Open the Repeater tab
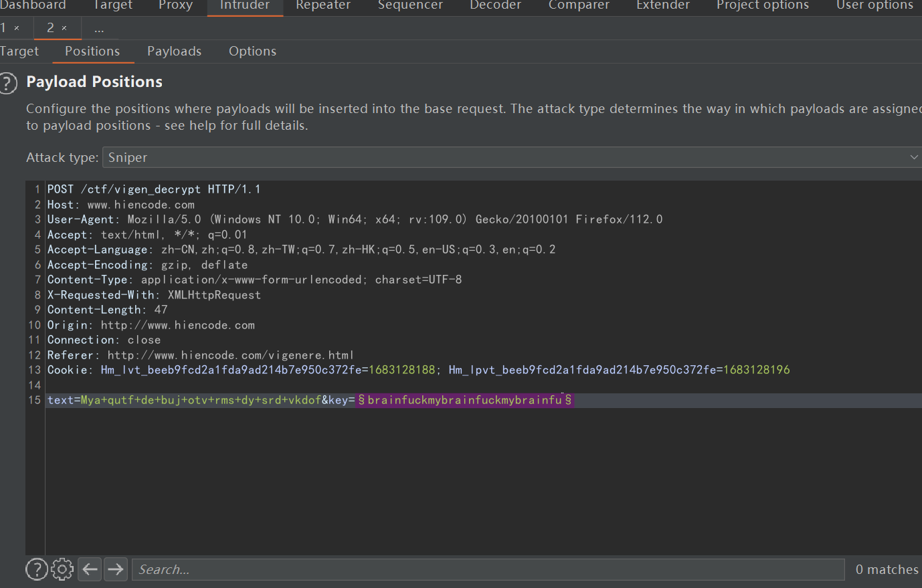922x588 pixels. pyautogui.click(x=323, y=5)
